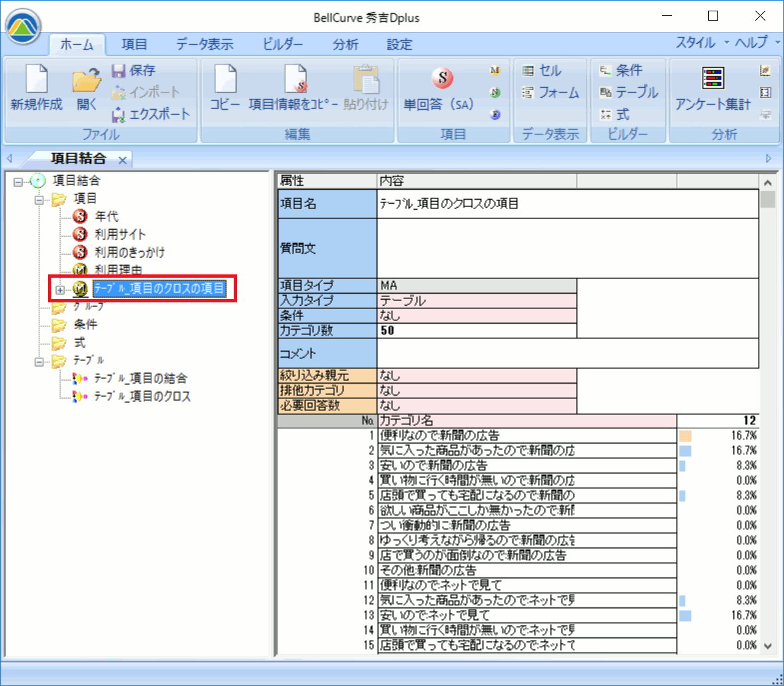This screenshot has width=784, height=686.
Task: Select テーブル_項目のクロス table in the tree
Action: (142, 396)
